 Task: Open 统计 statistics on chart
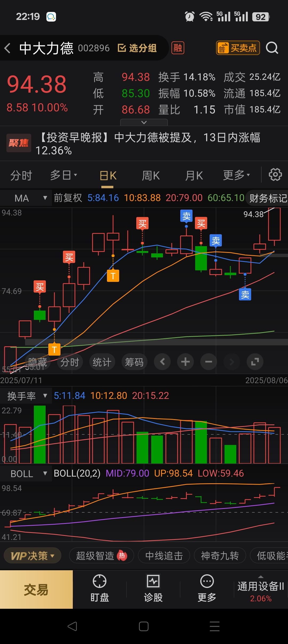[x=102, y=362]
